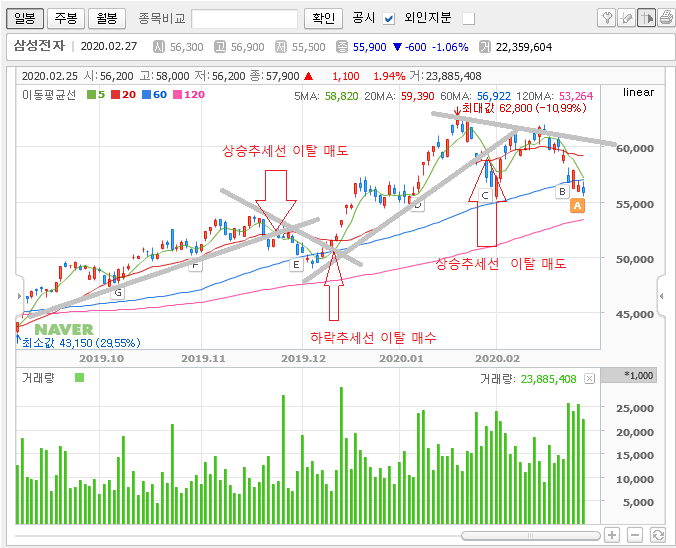Viewport: 676px width, 548px height.
Task: Click the red 20-day moving average swatch
Action: [115, 94]
